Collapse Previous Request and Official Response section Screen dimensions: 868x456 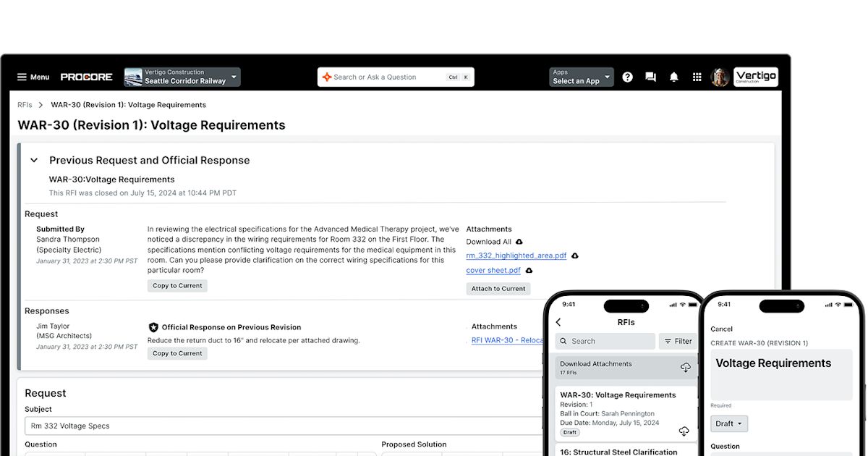(34, 161)
